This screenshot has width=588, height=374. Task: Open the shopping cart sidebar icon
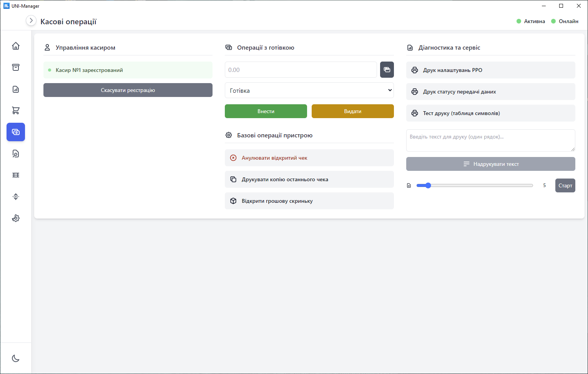coord(16,110)
